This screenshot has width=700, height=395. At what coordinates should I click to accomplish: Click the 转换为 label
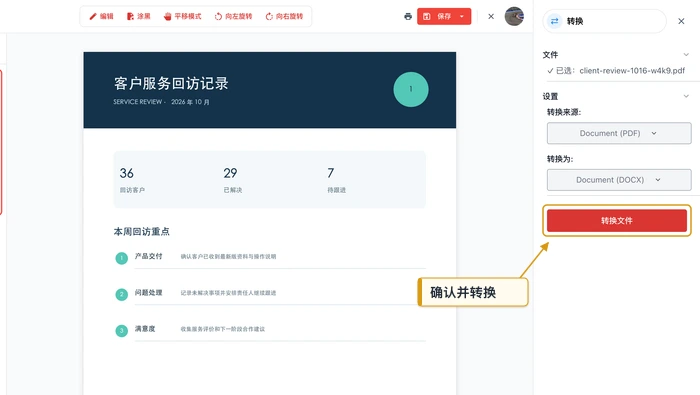(x=560, y=159)
